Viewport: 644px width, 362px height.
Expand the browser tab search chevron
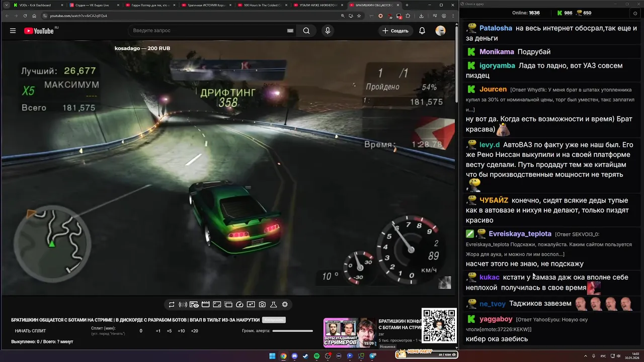[x=6, y=5]
